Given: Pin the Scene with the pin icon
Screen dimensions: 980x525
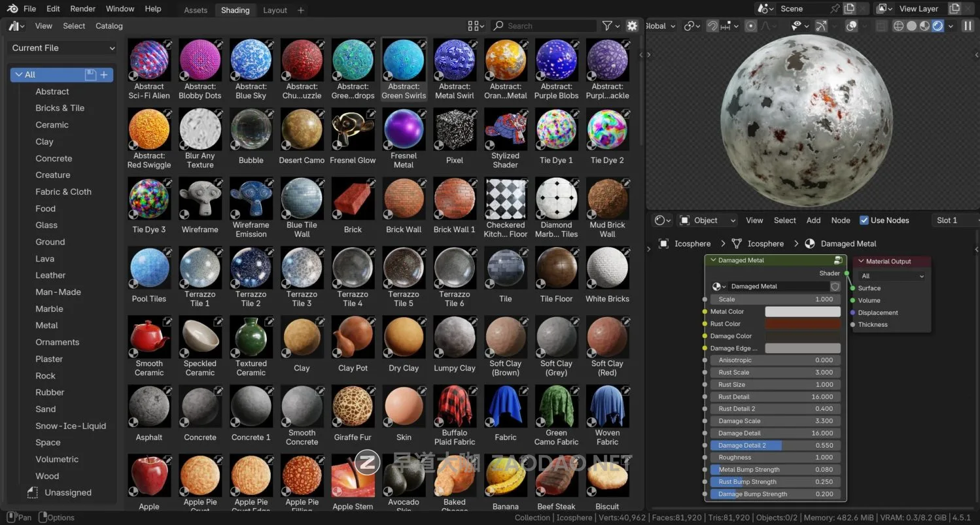Looking at the screenshot, I should tap(835, 8).
